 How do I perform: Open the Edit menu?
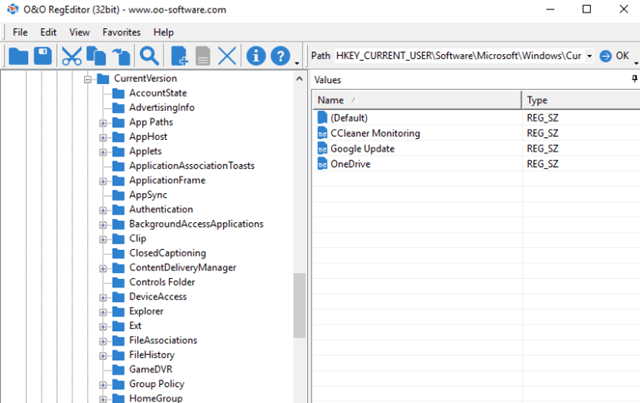click(x=48, y=32)
